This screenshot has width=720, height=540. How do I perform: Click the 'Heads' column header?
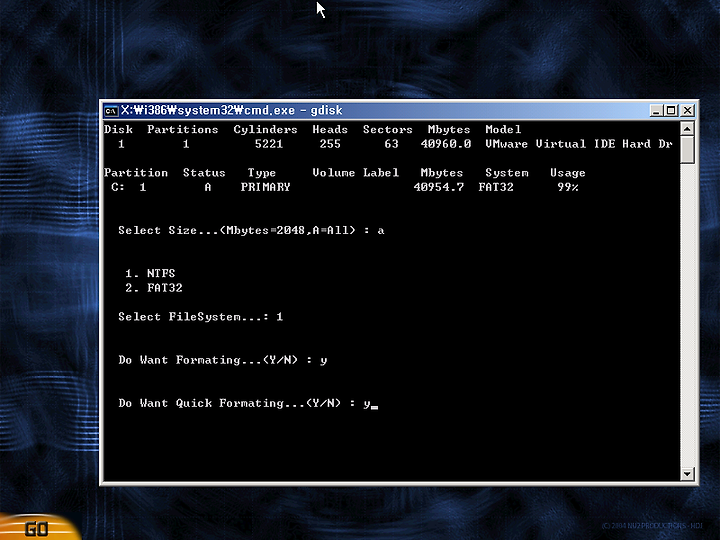click(x=330, y=130)
